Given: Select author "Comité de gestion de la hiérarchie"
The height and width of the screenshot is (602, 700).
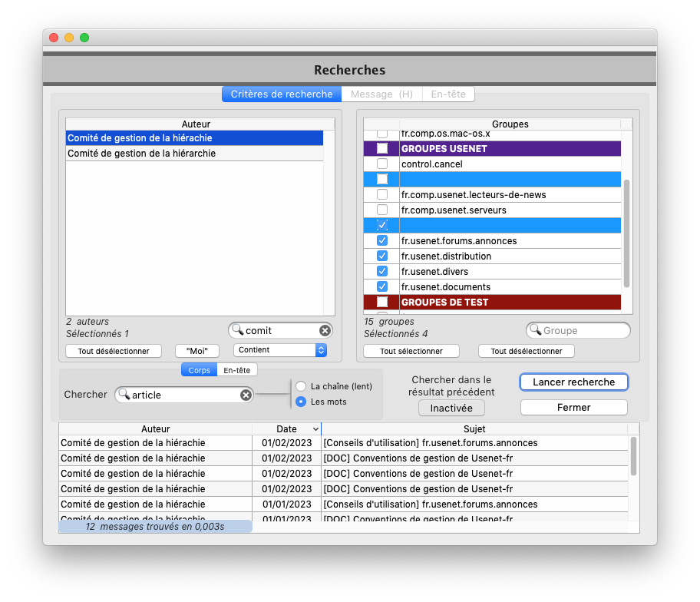Looking at the screenshot, I should pos(194,153).
